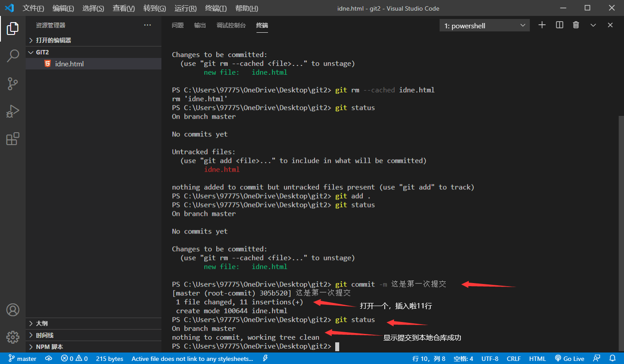
Task: Open the 选择(S) menu
Action: pos(93,8)
